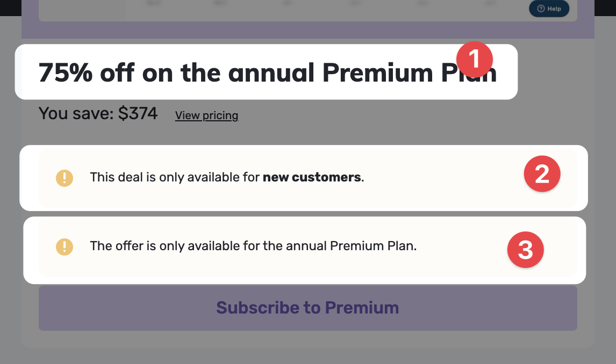Click the bold 'new customers' text

pyautogui.click(x=312, y=177)
